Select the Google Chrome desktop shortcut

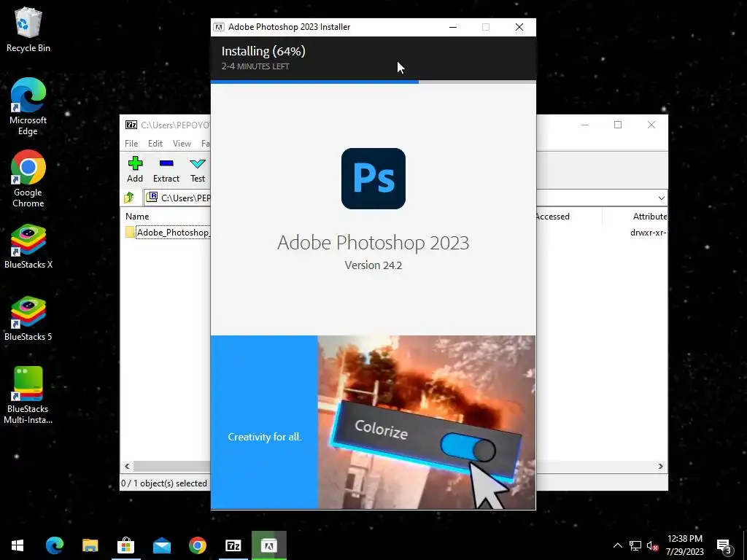[x=28, y=179]
